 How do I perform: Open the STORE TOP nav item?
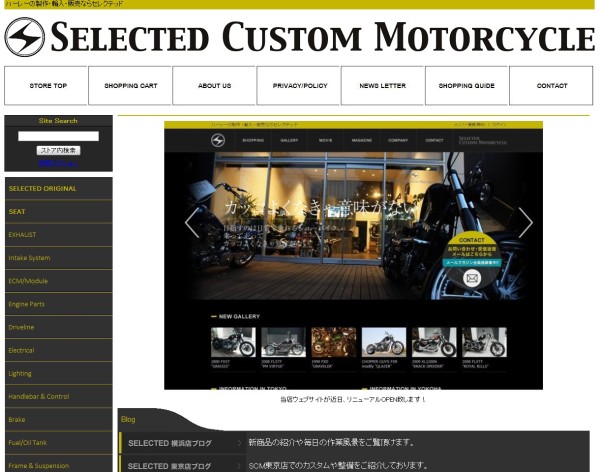pyautogui.click(x=46, y=86)
